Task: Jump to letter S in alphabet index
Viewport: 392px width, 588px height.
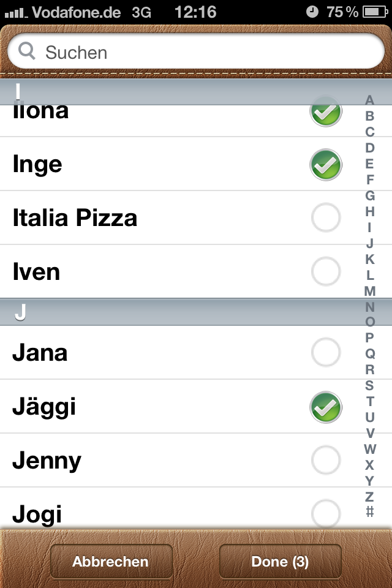Action: [369, 385]
